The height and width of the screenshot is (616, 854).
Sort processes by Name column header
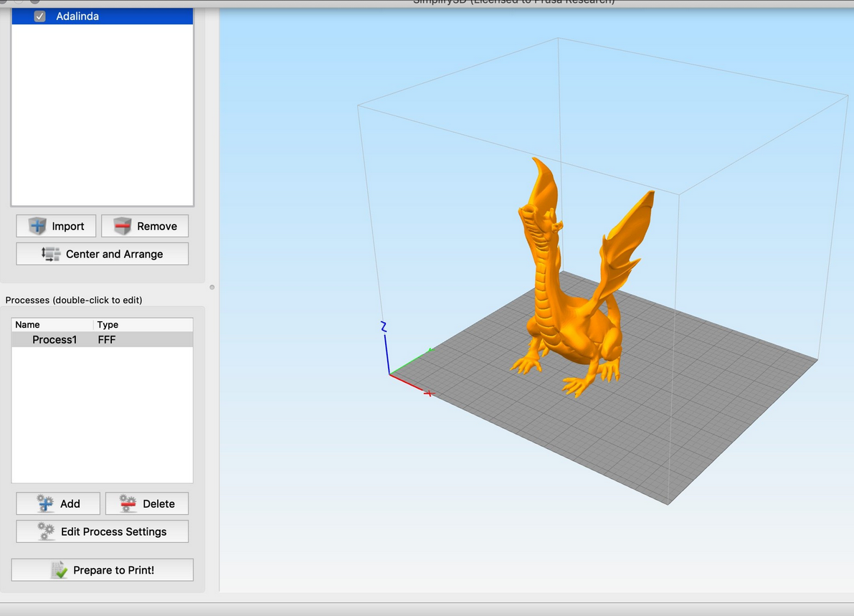52,325
